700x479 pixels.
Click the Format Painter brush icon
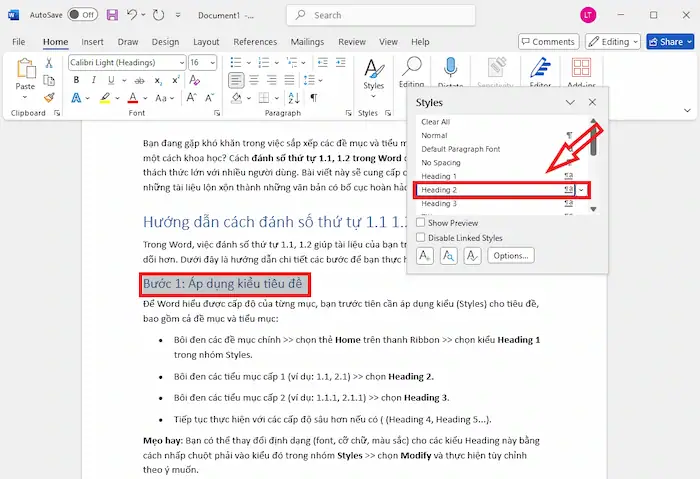coord(49,97)
